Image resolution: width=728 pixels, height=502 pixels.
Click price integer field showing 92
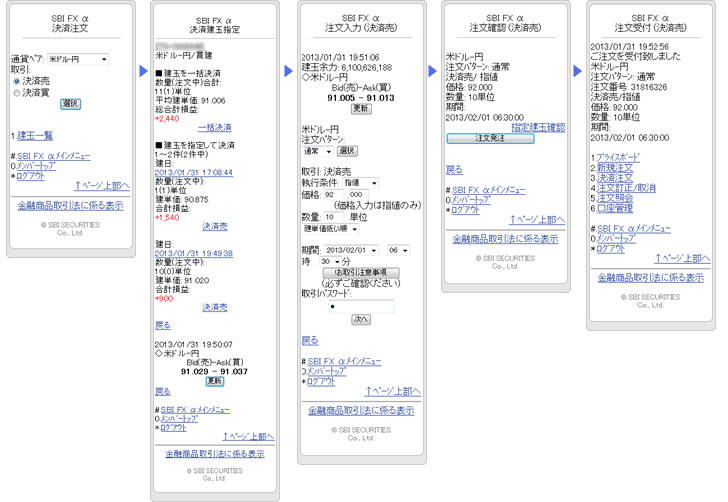coord(334,195)
